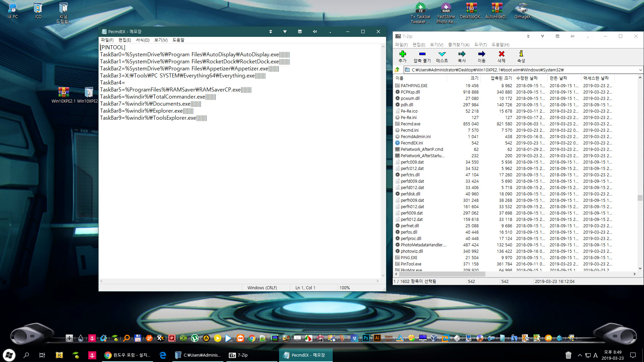This screenshot has height=362, width=644.
Task: Open the 7-Zip address path dropdown
Action: coord(640,70)
